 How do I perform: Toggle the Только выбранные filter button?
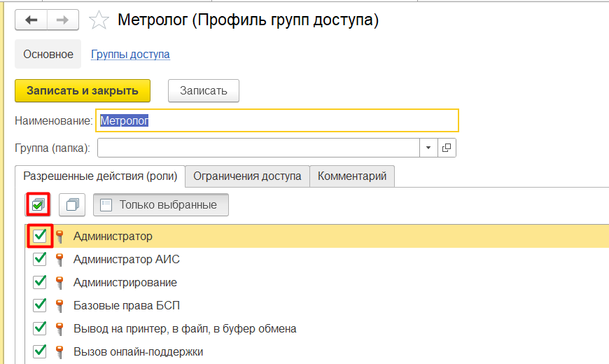(161, 204)
